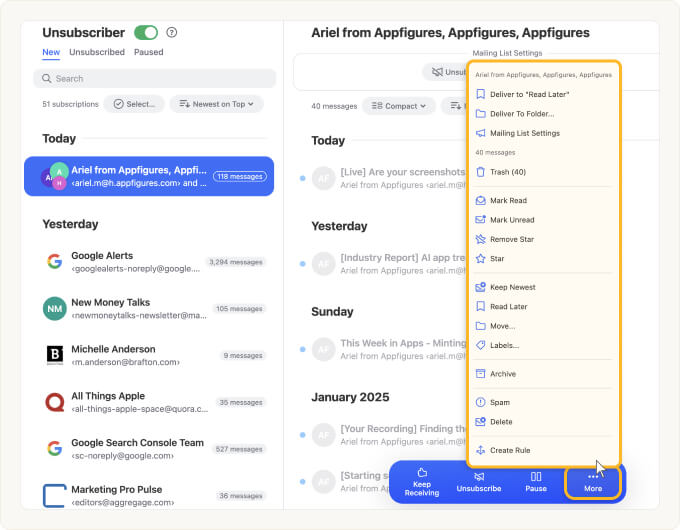The width and height of the screenshot is (680, 530).
Task: Click the Move... folder icon
Action: click(481, 326)
